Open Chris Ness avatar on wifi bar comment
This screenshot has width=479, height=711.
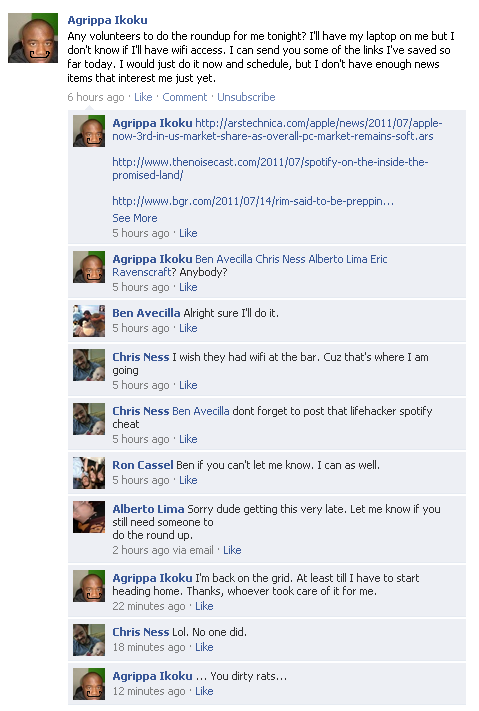89,365
